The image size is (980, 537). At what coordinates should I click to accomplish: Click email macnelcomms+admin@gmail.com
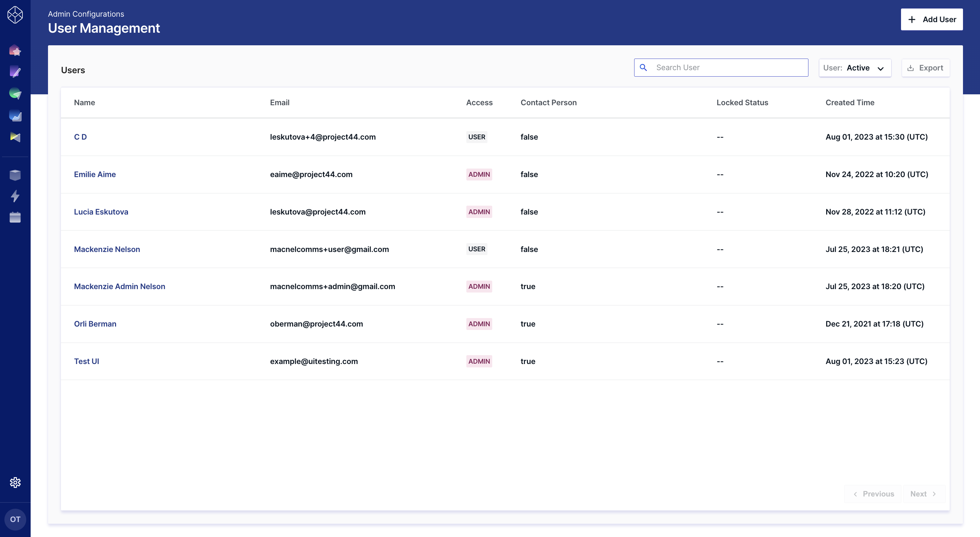point(333,286)
